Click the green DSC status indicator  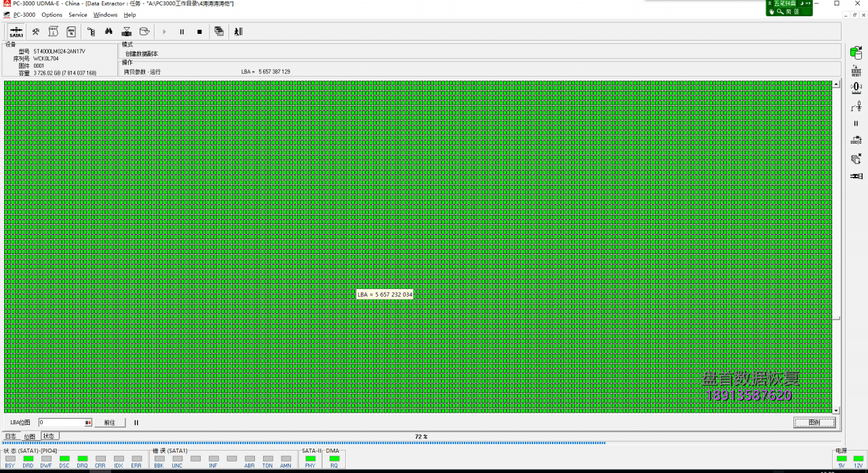pos(64,459)
